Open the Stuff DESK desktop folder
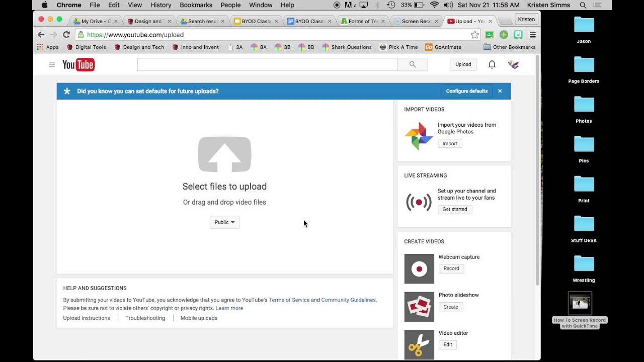 [x=584, y=229]
